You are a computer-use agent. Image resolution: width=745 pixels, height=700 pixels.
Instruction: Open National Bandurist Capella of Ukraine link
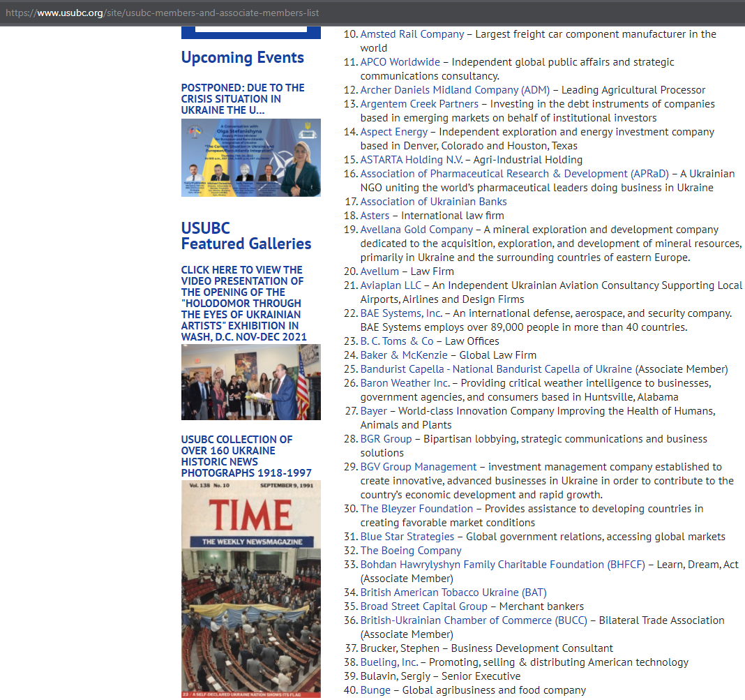(x=496, y=369)
